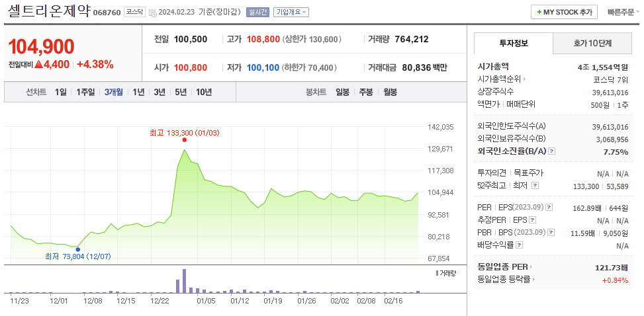Viewport: 644px width, 316px height.
Task: Click the 상한가 130,600 text
Action: point(312,40)
